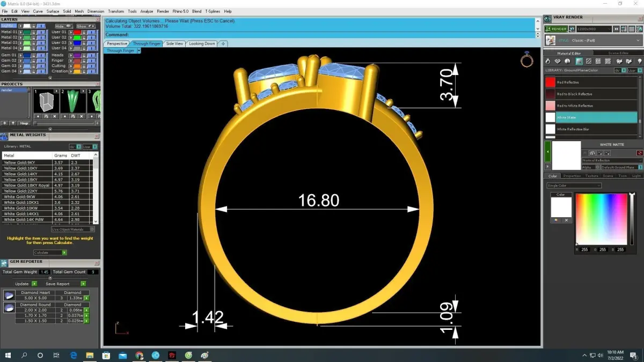The image size is (644, 362).
Task: Open the Texture tab in the material editor
Action: pos(591,176)
